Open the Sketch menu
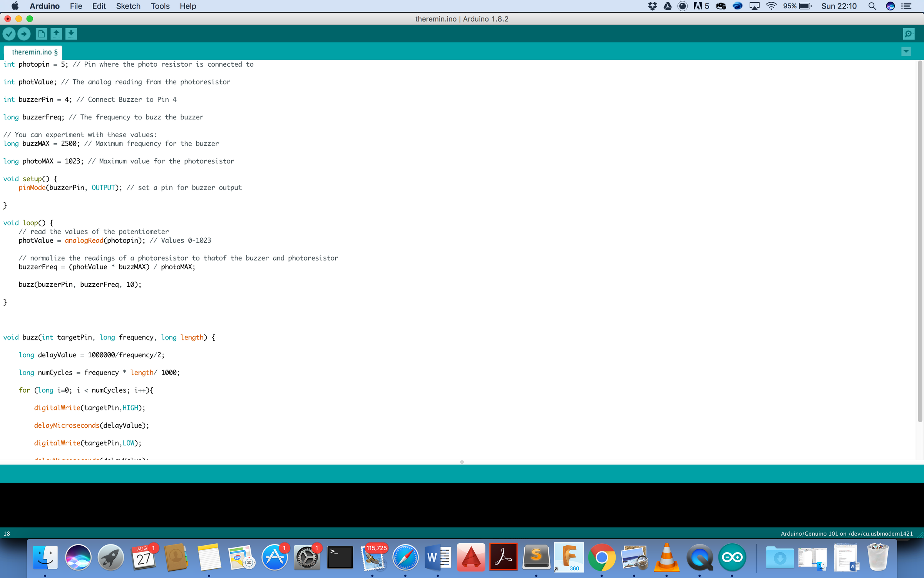Screen dimensions: 924x578 pyautogui.click(x=128, y=6)
